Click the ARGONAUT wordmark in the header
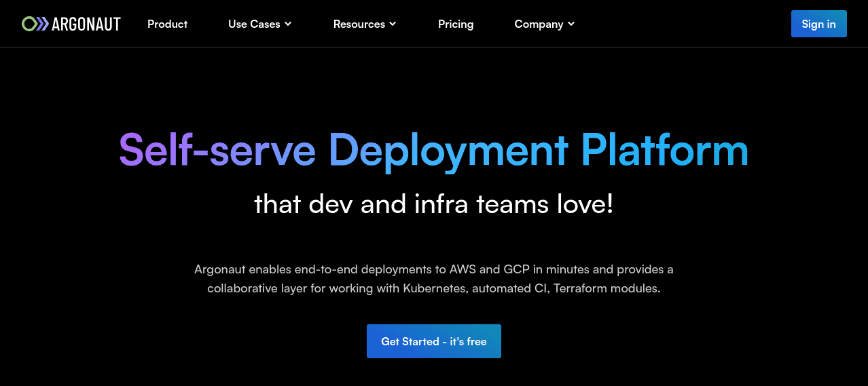The width and height of the screenshot is (868, 386). point(86,24)
